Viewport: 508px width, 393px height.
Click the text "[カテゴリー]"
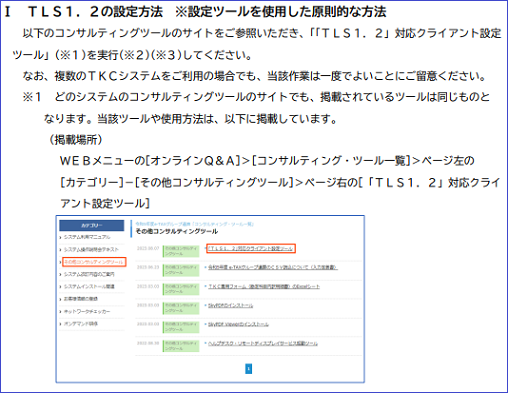coord(92,182)
